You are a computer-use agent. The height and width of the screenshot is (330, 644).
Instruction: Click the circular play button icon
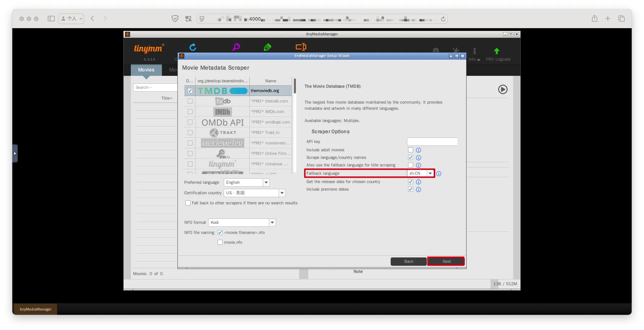tap(502, 89)
